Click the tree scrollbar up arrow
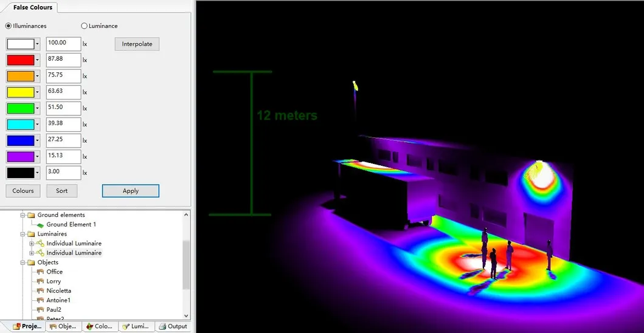Image resolution: width=644 pixels, height=333 pixels. point(187,215)
